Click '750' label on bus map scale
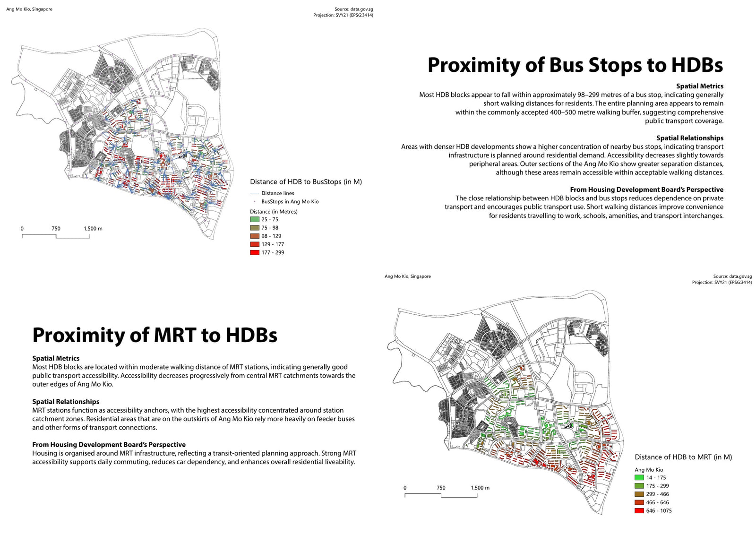Screen dimensions: 756x535 click(x=56, y=229)
